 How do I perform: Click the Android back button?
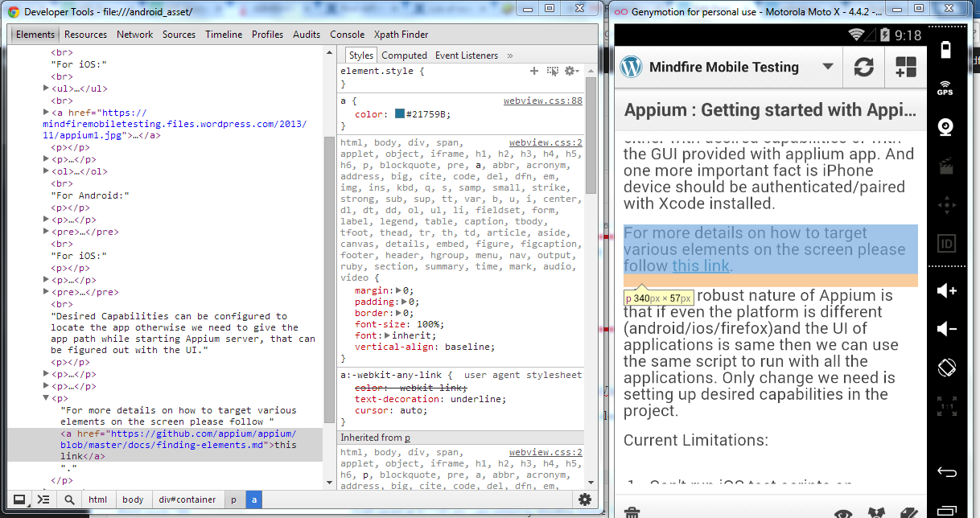946,472
